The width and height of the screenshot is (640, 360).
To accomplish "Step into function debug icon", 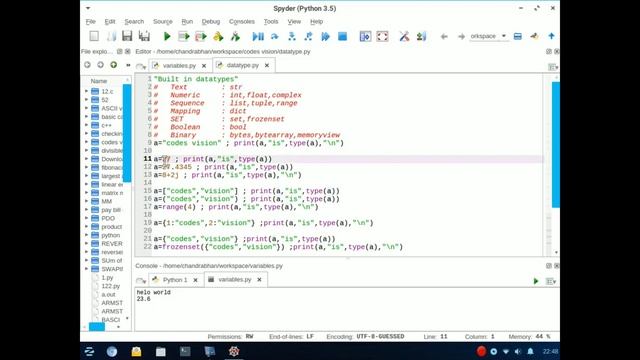I will click(x=291, y=36).
